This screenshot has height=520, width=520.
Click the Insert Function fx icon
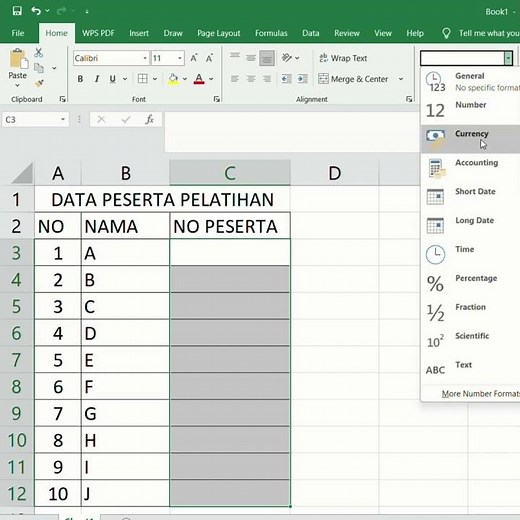[149, 119]
